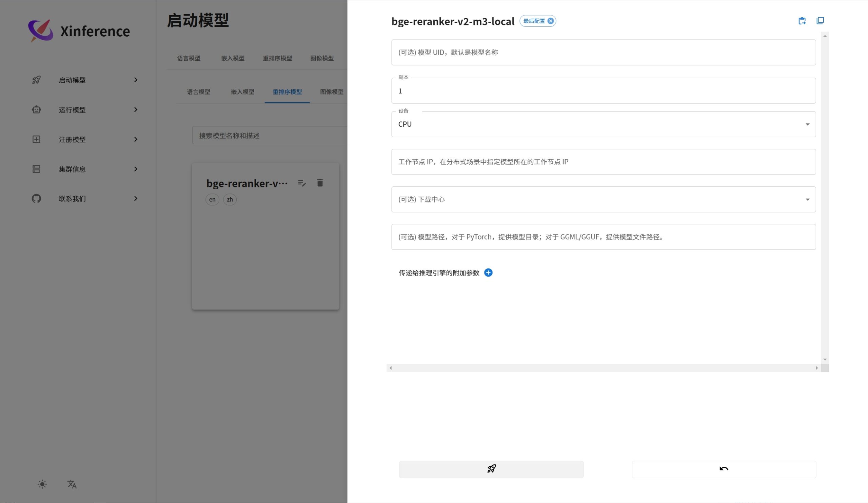Toggle light theme with sun icon

click(x=42, y=484)
